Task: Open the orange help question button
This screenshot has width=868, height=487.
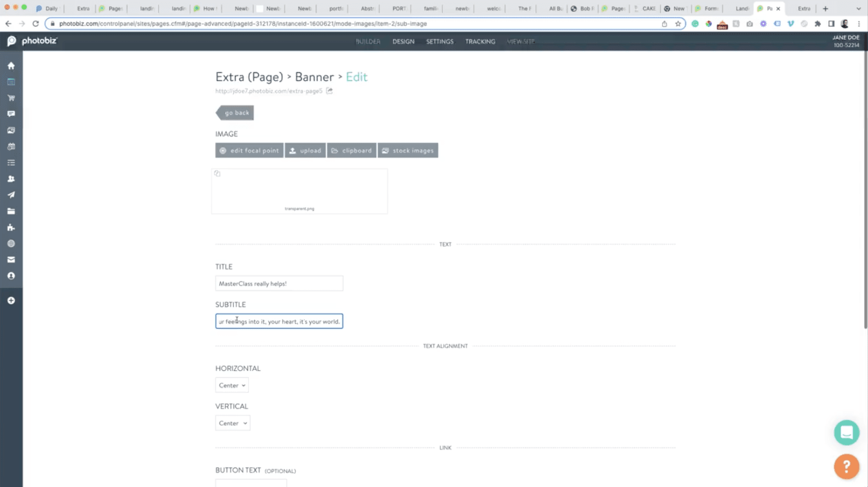Action: click(846, 466)
